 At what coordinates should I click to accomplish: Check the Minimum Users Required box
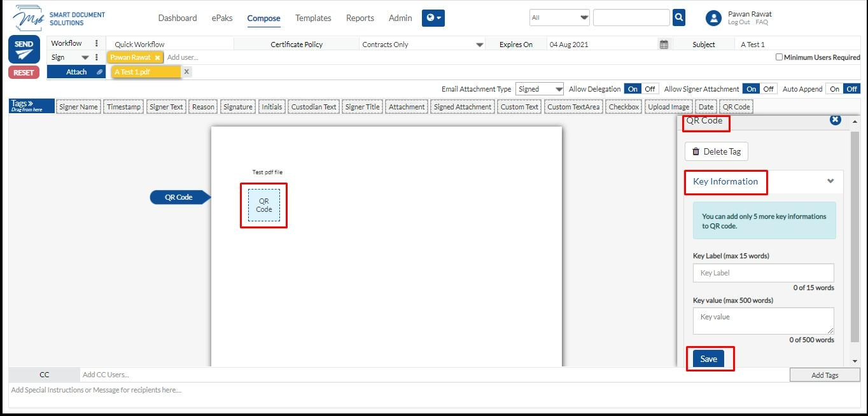[779, 57]
